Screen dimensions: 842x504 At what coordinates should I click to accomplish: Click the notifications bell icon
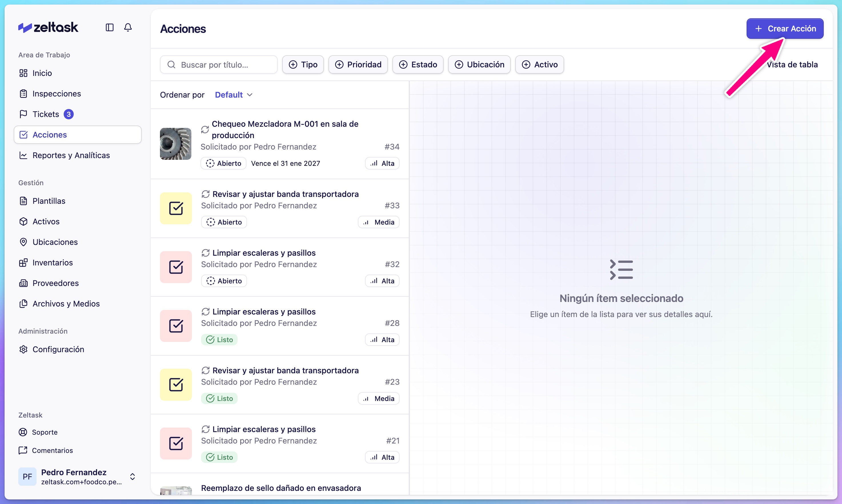point(128,27)
